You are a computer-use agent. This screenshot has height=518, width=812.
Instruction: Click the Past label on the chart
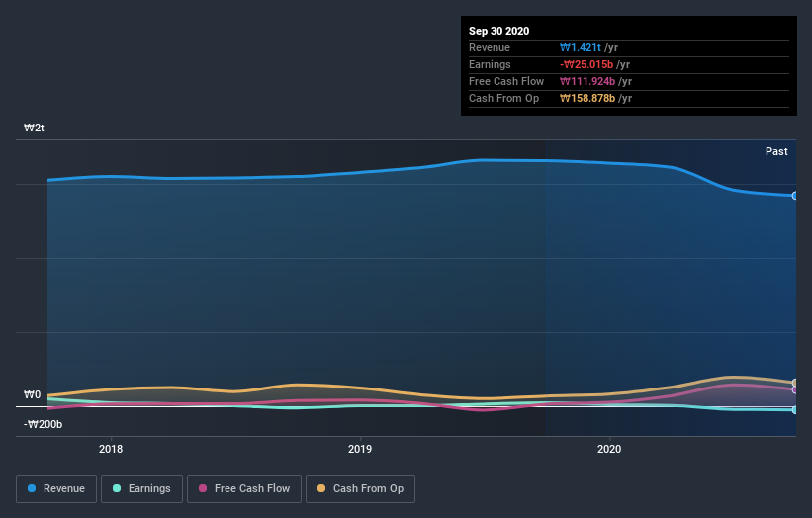(776, 151)
